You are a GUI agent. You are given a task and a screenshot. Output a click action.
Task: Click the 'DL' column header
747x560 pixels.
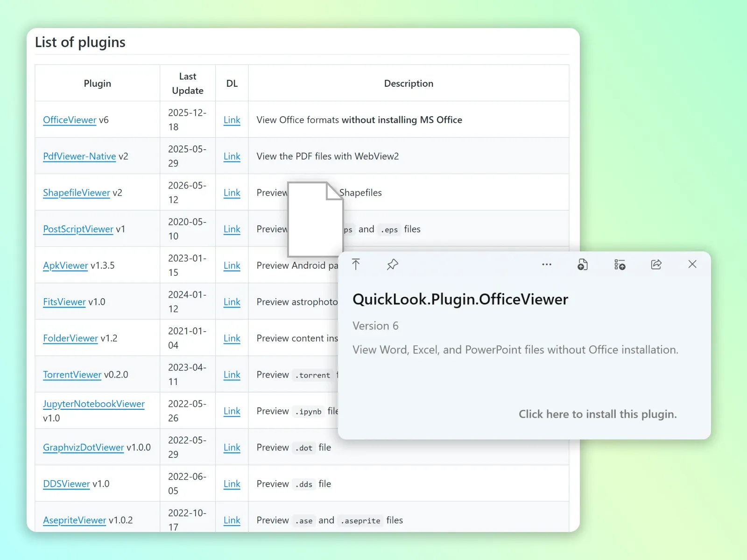click(x=232, y=84)
